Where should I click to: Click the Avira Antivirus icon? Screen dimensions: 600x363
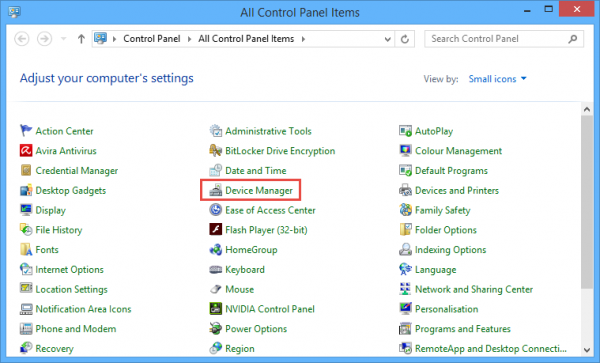coord(26,151)
